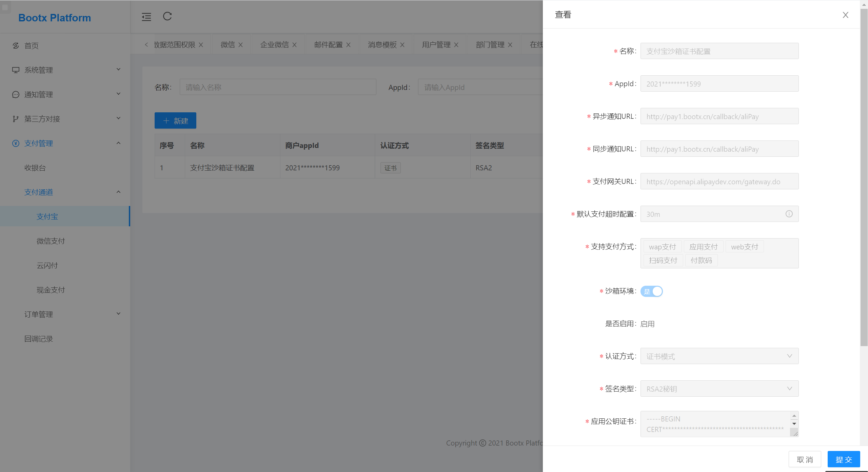Click the 支付管理 currency icon
This screenshot has width=868, height=472.
click(x=16, y=143)
